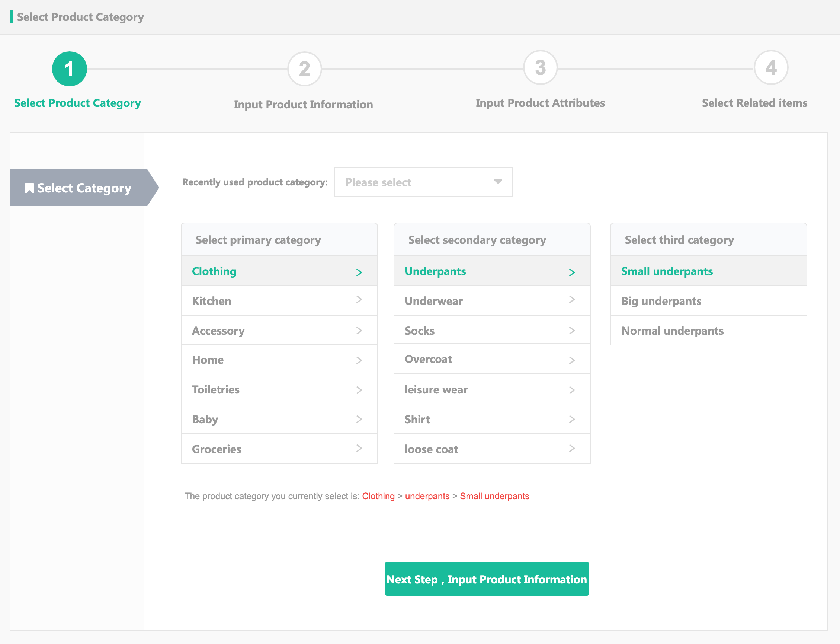
Task: Click the step 1 circle icon
Action: (x=69, y=69)
